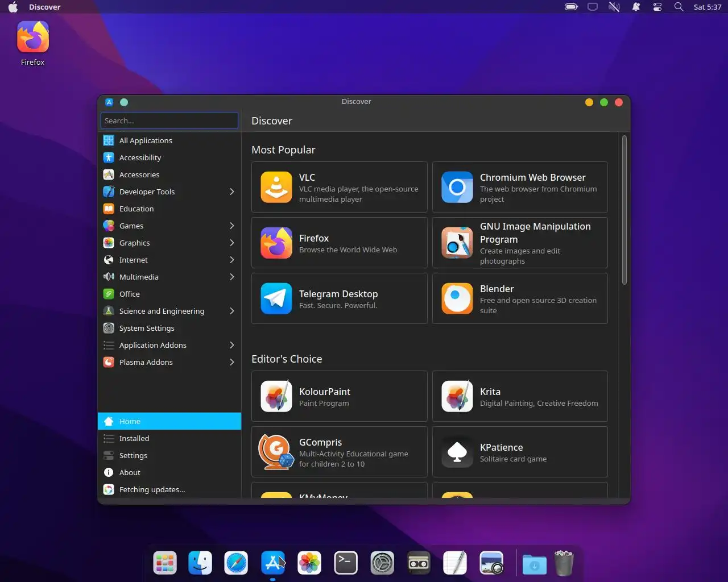The width and height of the screenshot is (728, 582).
Task: Open System Preferences gear in dock
Action: [382, 563]
